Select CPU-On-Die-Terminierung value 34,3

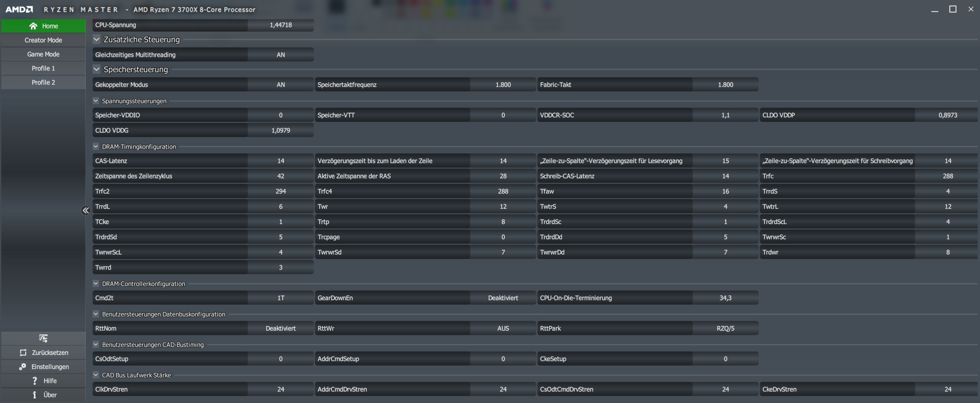(x=725, y=298)
